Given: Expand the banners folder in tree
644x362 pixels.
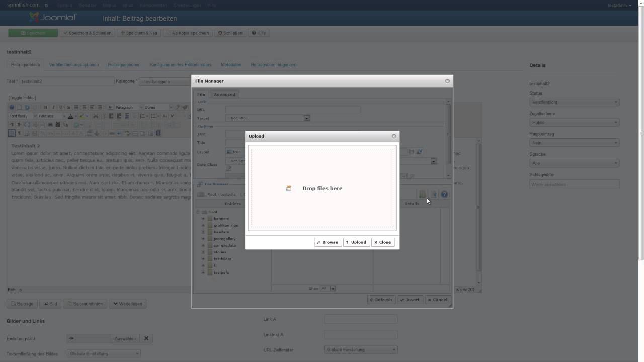Looking at the screenshot, I should pyautogui.click(x=203, y=219).
